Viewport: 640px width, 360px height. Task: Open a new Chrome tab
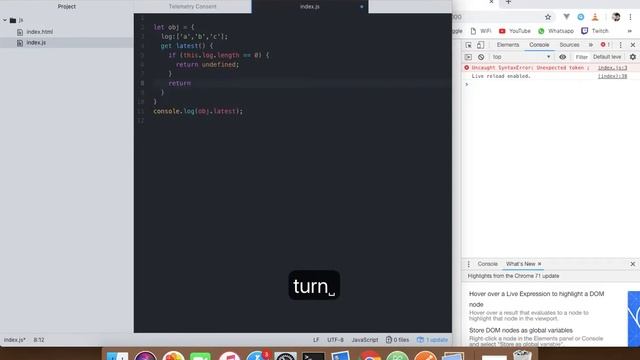[508, 2]
